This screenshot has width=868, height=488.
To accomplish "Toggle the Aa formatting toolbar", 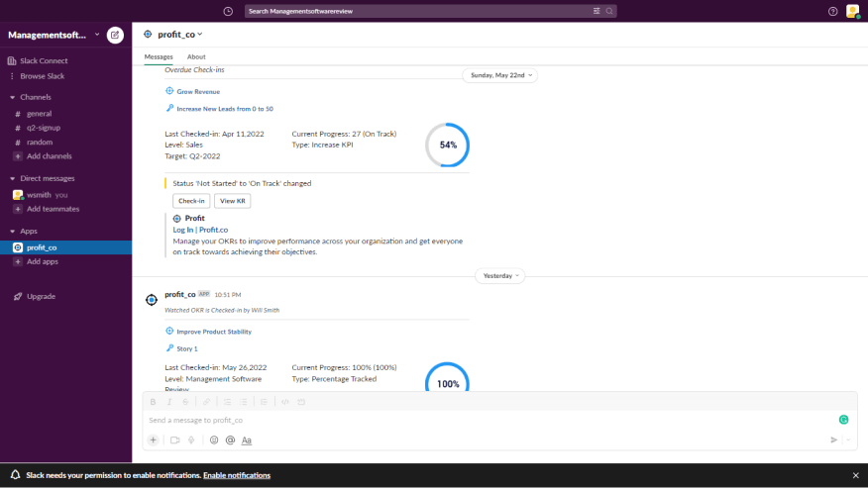I will (247, 439).
